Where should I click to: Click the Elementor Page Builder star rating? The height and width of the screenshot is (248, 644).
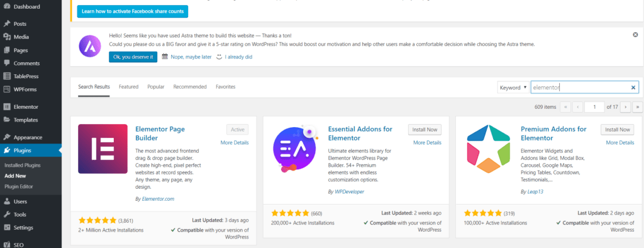tap(97, 220)
